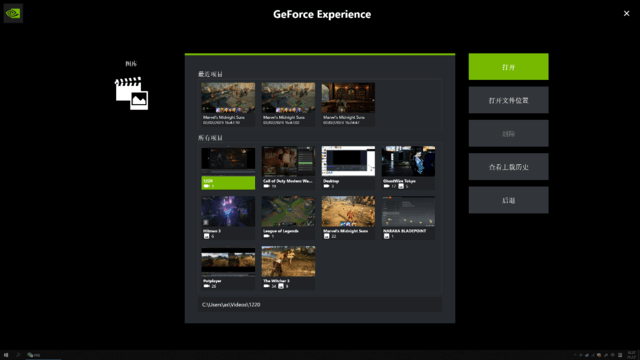Screen dimensions: 640x360
Task: Click the screenshot icon under GhostWire Tokyo
Action: tap(401, 186)
